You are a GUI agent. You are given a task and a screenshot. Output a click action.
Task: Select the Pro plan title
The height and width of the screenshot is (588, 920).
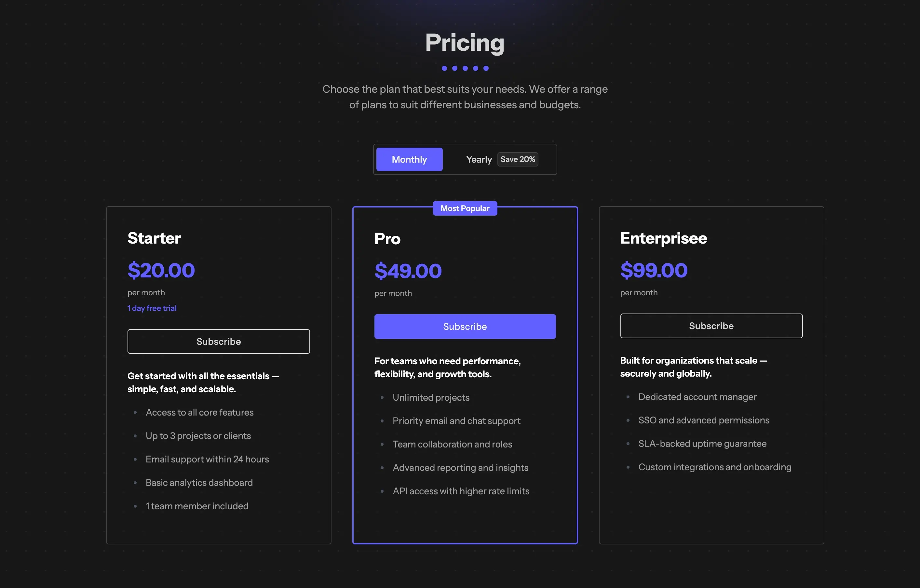click(387, 239)
